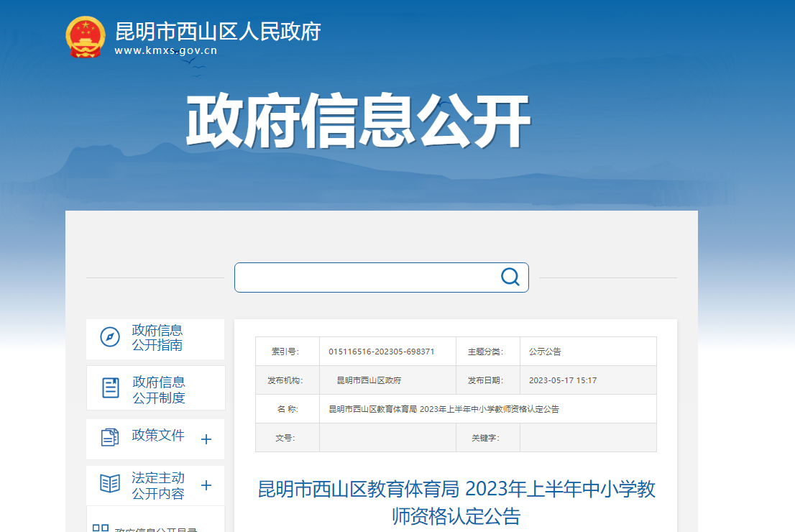
Task: Select index number 015116516-202305-698371
Action: pos(381,352)
